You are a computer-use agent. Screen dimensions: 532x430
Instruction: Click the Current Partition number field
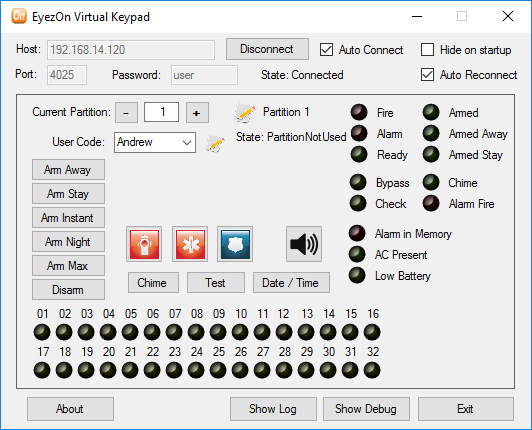pos(162,112)
